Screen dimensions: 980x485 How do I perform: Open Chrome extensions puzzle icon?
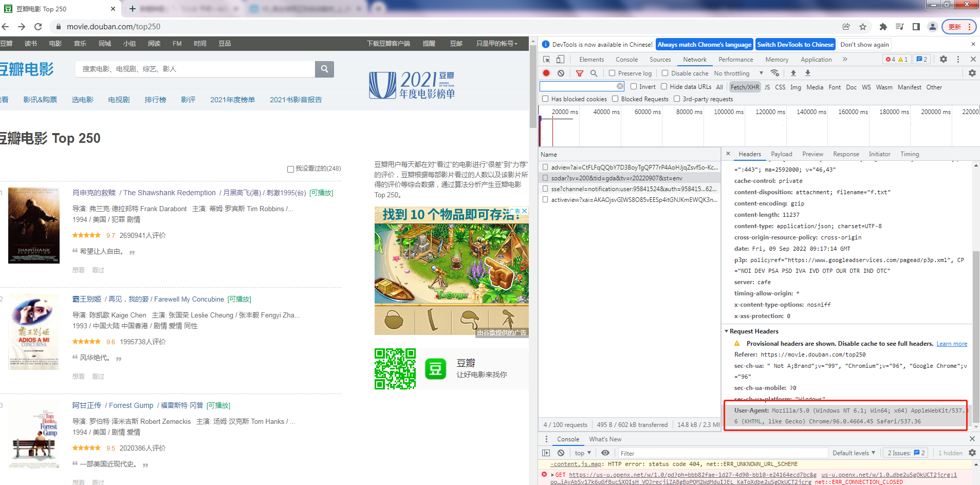click(883, 27)
